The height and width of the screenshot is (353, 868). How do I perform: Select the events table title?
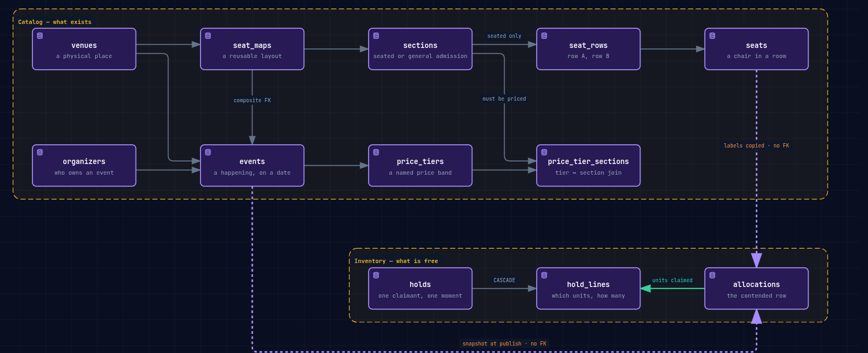pyautogui.click(x=252, y=162)
